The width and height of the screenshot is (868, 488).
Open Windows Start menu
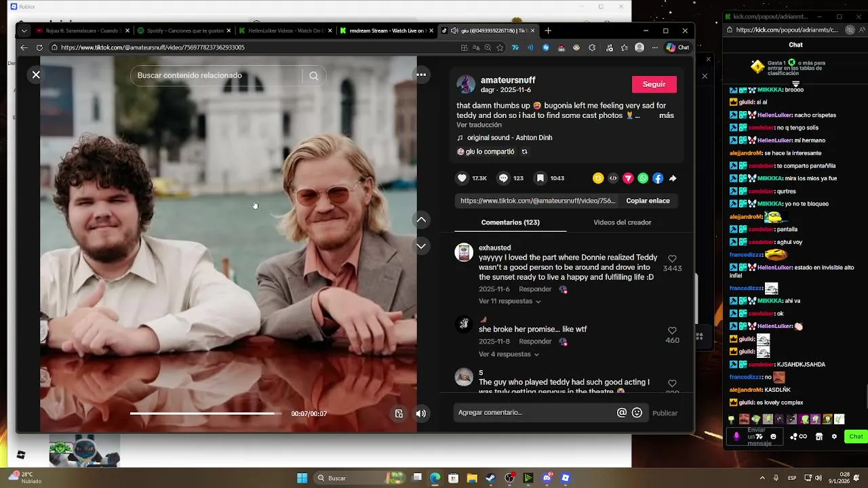302,478
